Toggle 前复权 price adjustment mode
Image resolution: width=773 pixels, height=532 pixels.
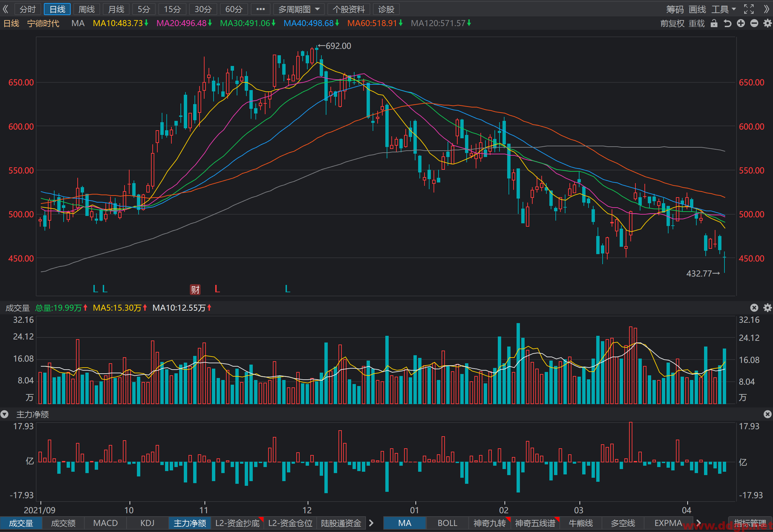coord(672,23)
